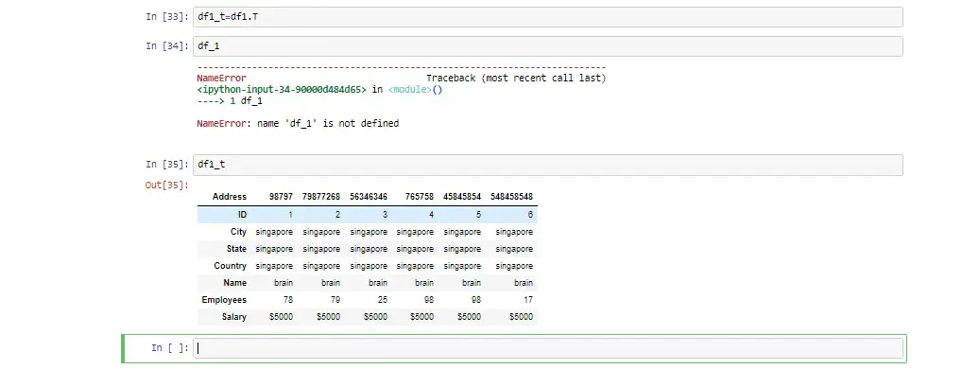Select cell via the In [33] prompt
Screen dimensions: 980x370
coord(167,17)
